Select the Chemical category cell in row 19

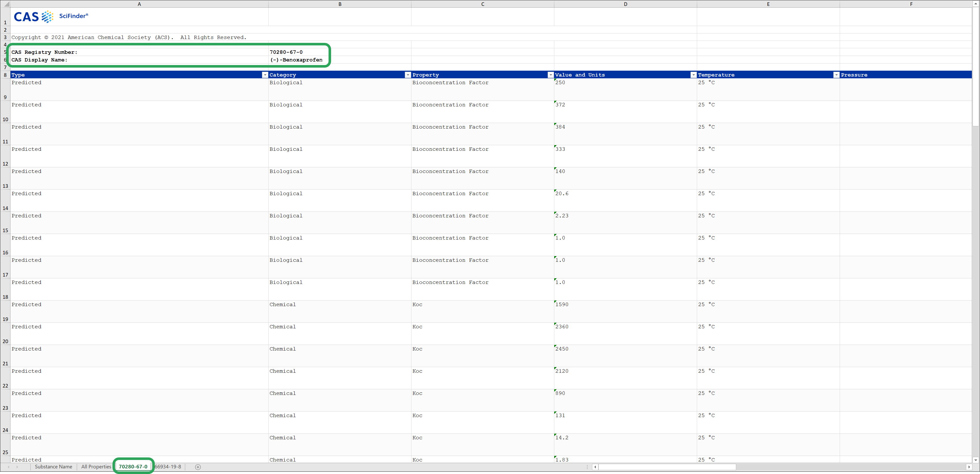point(340,311)
